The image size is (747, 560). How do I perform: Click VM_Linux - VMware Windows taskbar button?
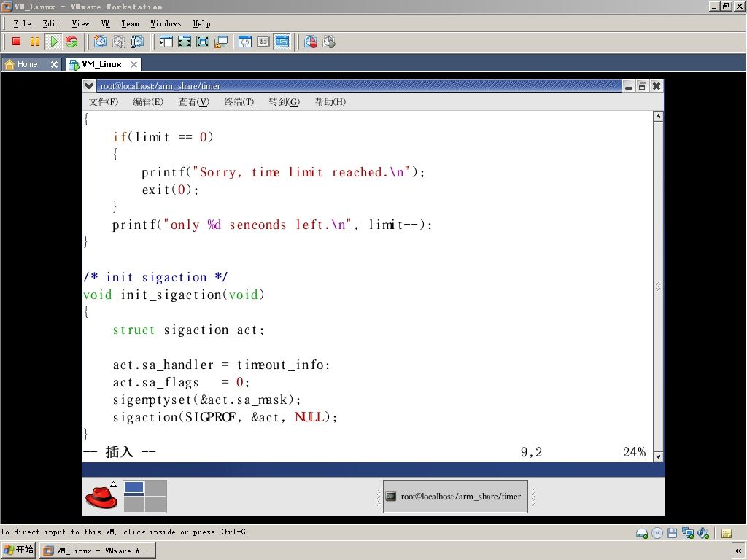click(98, 551)
